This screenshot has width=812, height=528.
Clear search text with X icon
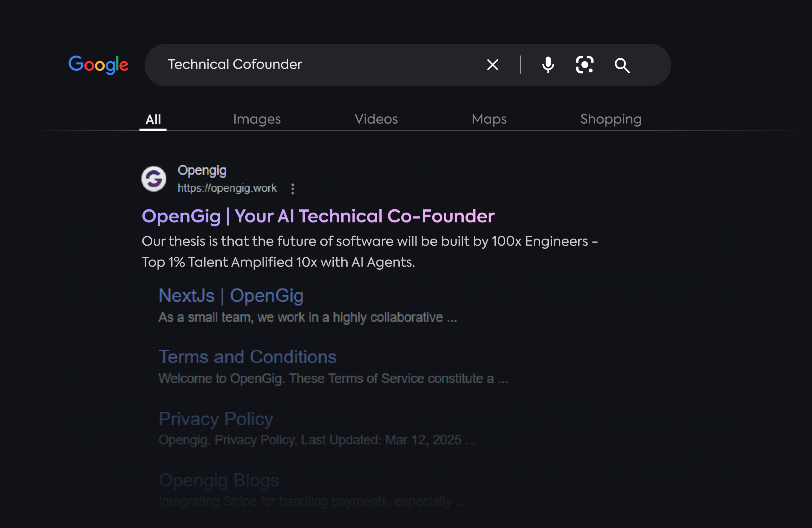click(492, 64)
